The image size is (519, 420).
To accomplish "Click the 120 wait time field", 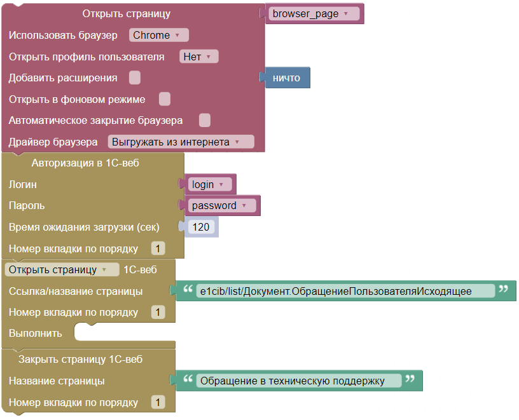I will (x=201, y=227).
